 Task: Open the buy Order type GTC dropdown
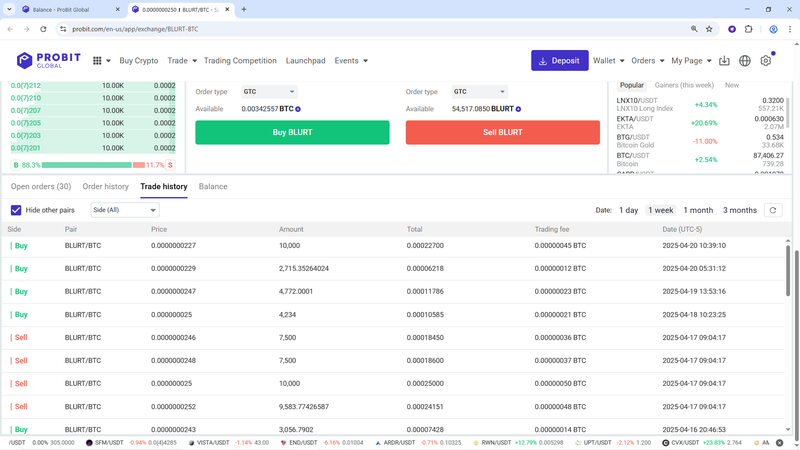click(x=269, y=92)
